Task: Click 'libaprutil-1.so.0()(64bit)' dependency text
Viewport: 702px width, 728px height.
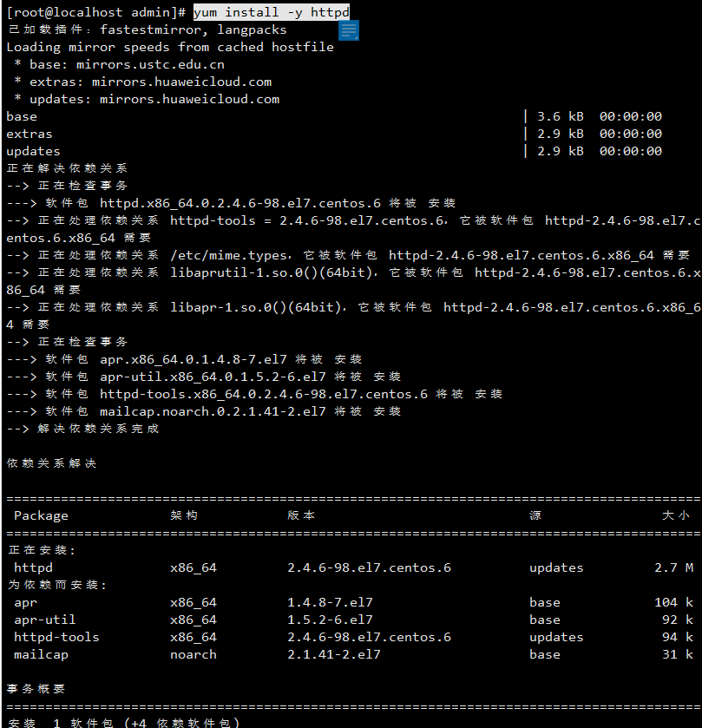Action: pyautogui.click(x=271, y=272)
